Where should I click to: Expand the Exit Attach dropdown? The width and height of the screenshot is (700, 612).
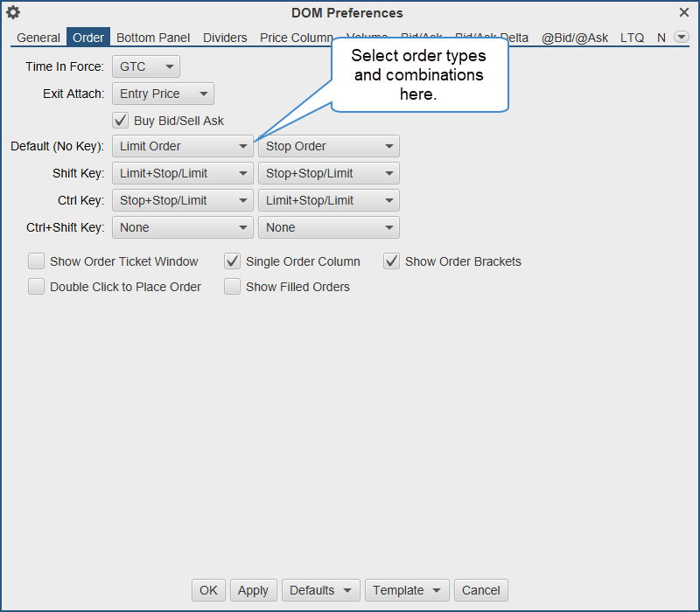[x=163, y=94]
